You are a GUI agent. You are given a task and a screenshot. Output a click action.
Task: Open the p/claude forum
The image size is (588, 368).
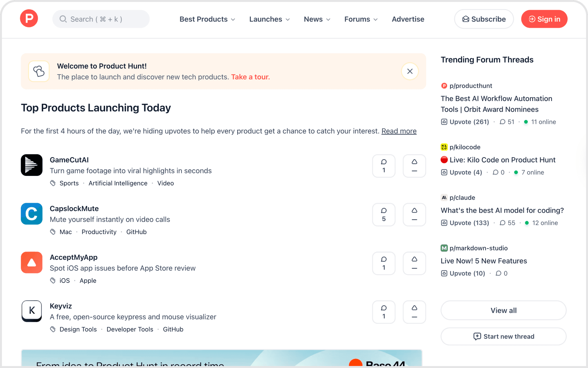pos(462,198)
